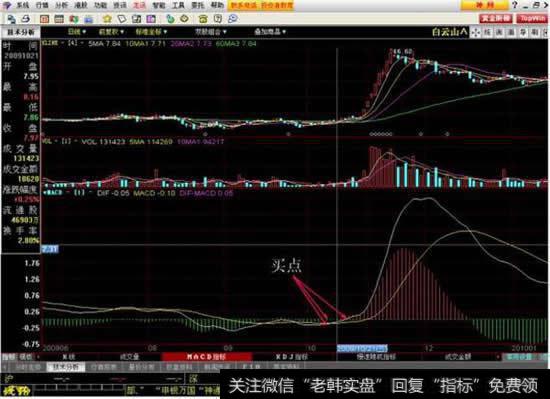Click the blue 2.31 value label on MACD axis
Image resolution: width=550 pixels, height=399 pixels.
point(50,249)
